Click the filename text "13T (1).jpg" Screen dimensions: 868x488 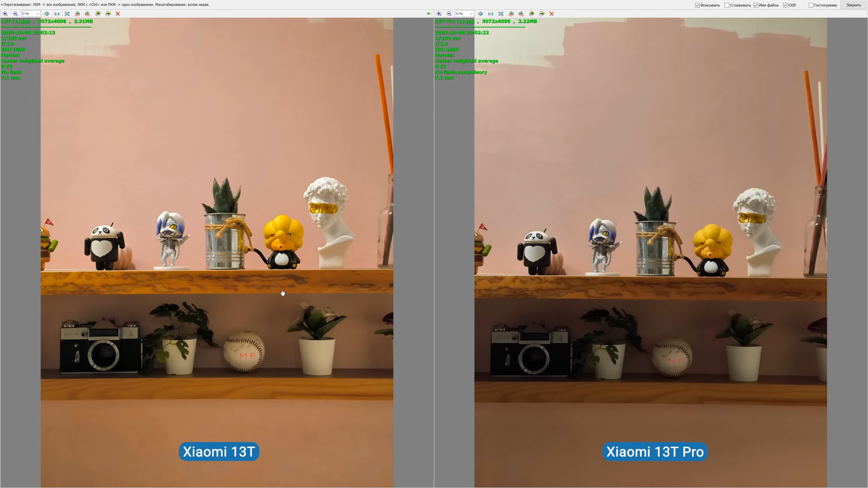16,21
